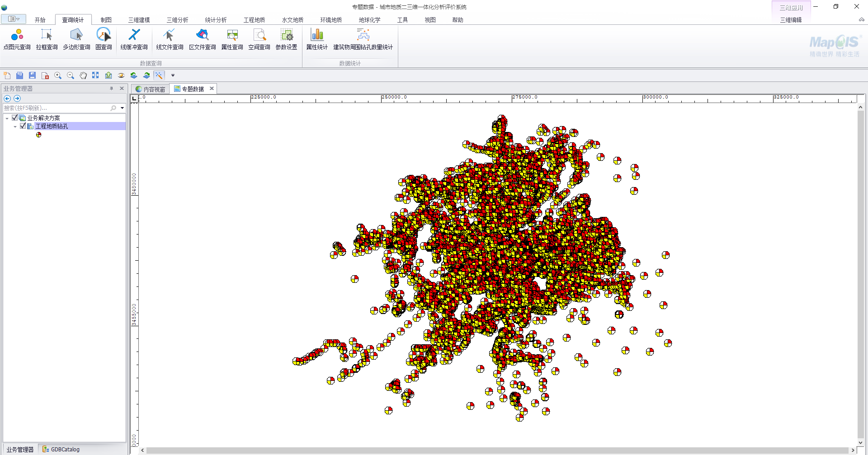Switch to the 三维编辑 contextual tab

791,20
